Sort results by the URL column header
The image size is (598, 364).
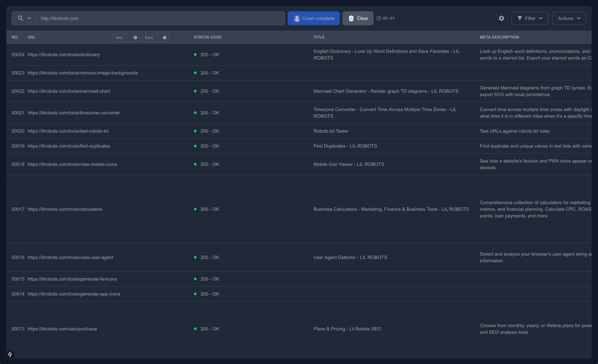(32, 37)
